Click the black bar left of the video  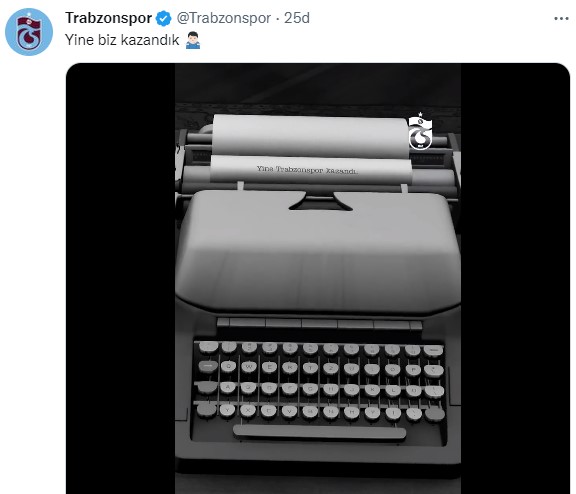[x=120, y=278]
